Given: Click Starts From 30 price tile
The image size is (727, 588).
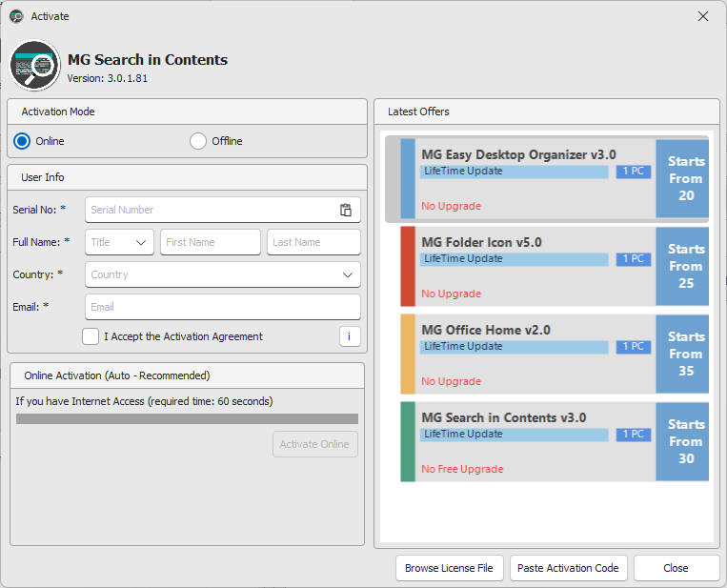Looking at the screenshot, I should 682,441.
